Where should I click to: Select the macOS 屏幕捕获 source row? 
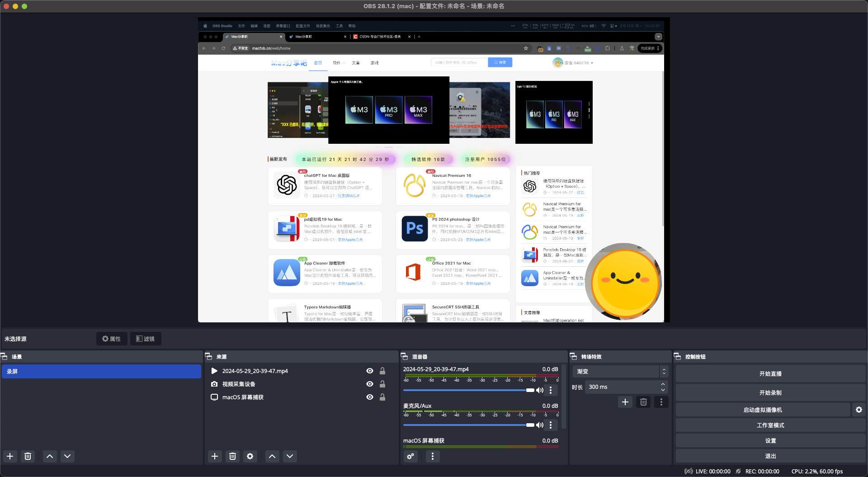(302, 397)
